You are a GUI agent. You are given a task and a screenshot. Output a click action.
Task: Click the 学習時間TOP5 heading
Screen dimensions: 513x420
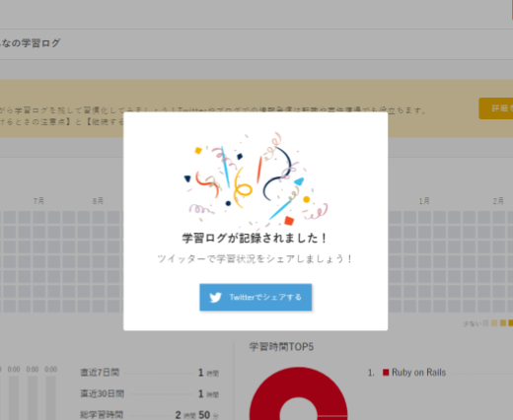[281, 347]
